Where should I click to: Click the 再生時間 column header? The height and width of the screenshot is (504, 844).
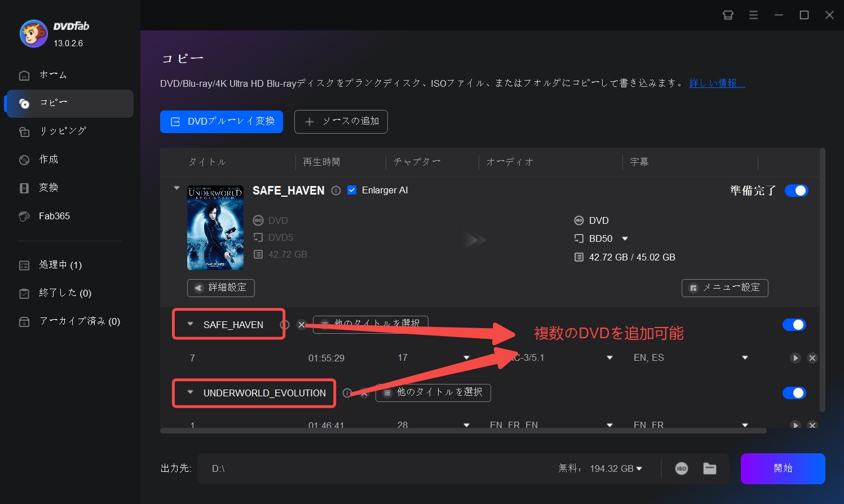click(x=321, y=162)
